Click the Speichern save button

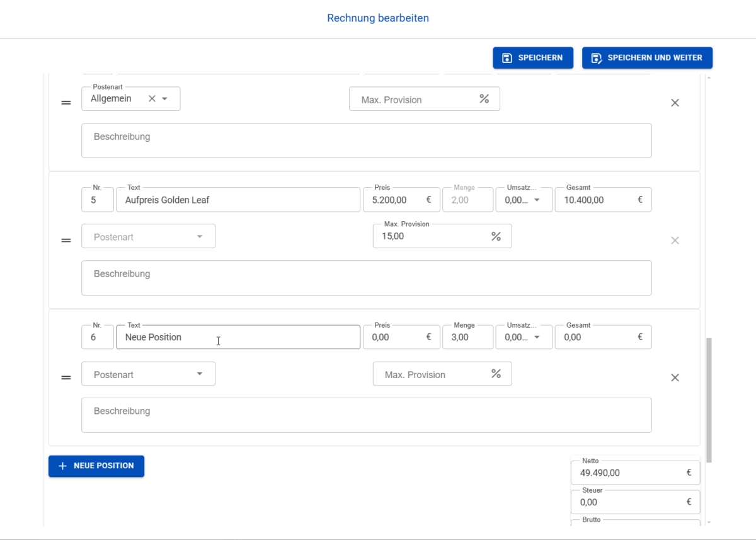532,58
